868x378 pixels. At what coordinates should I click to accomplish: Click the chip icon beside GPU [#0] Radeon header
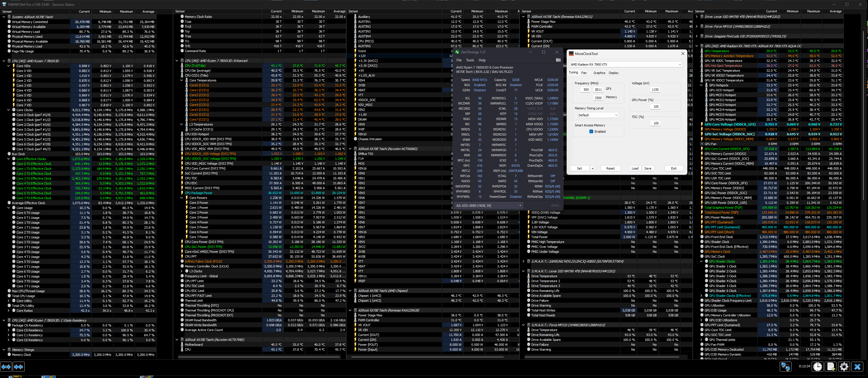click(702, 46)
